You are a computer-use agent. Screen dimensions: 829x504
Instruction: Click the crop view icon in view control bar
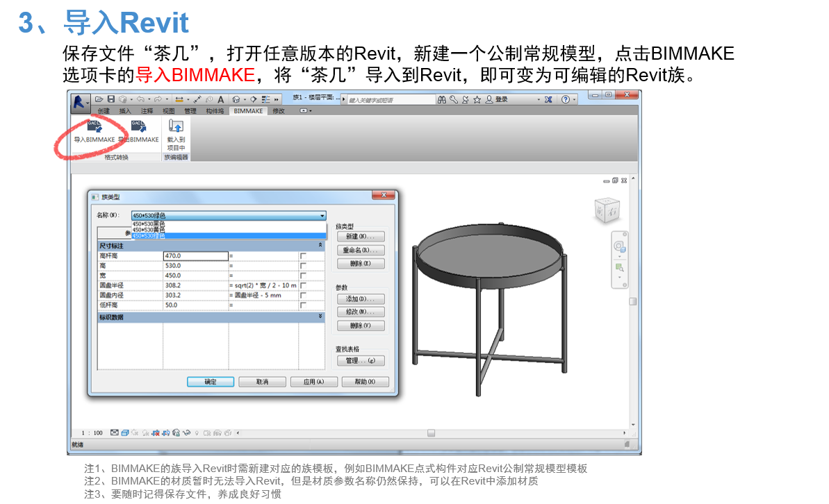[156, 432]
